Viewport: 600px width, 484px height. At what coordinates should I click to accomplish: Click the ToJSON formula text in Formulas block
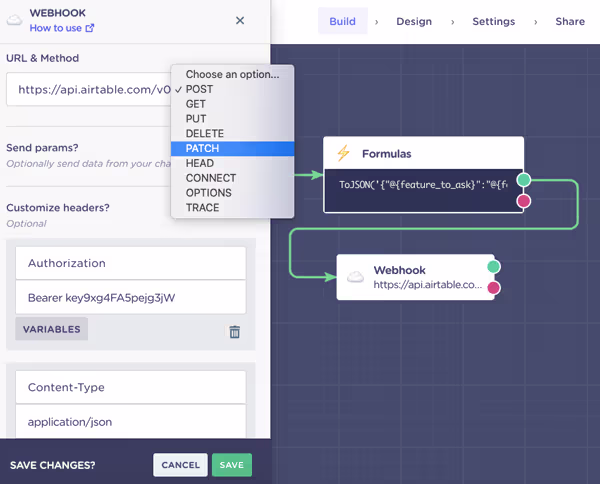click(x=423, y=185)
